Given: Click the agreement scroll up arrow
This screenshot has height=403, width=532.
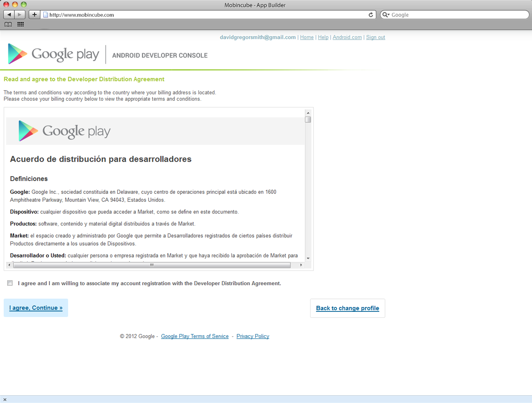Looking at the screenshot, I should [x=308, y=113].
